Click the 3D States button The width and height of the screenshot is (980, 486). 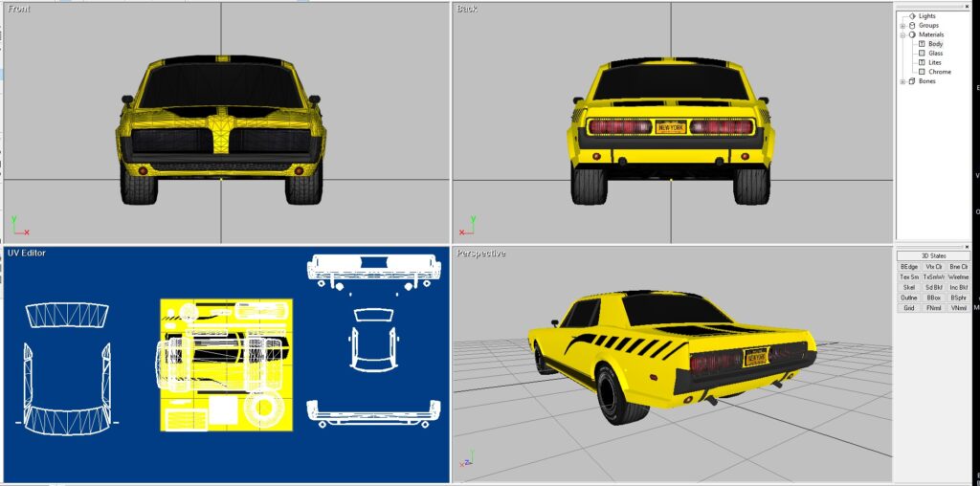tap(933, 256)
